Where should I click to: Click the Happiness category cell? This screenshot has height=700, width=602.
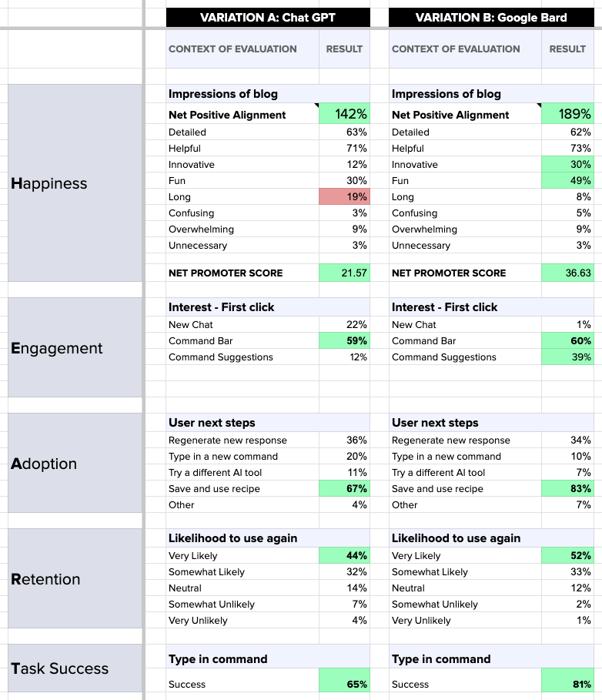coord(75,183)
